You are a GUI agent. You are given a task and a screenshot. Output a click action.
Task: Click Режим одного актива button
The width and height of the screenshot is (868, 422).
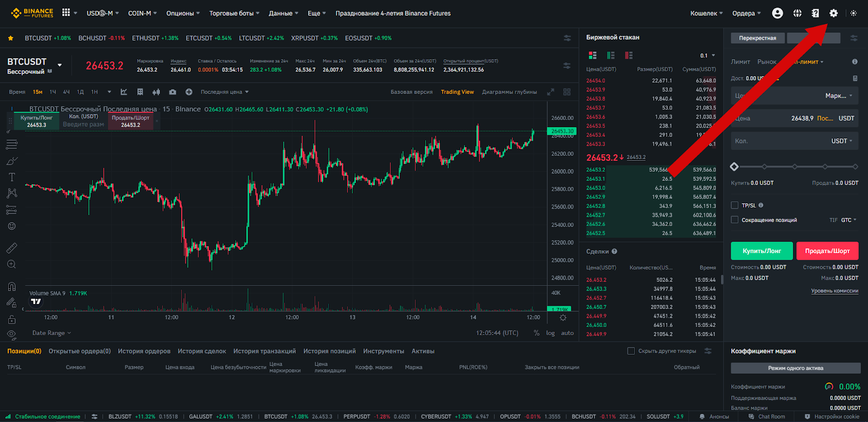tap(795, 368)
